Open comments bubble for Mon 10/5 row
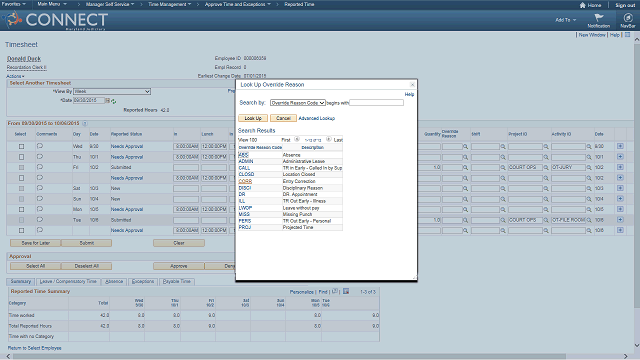 click(40, 209)
